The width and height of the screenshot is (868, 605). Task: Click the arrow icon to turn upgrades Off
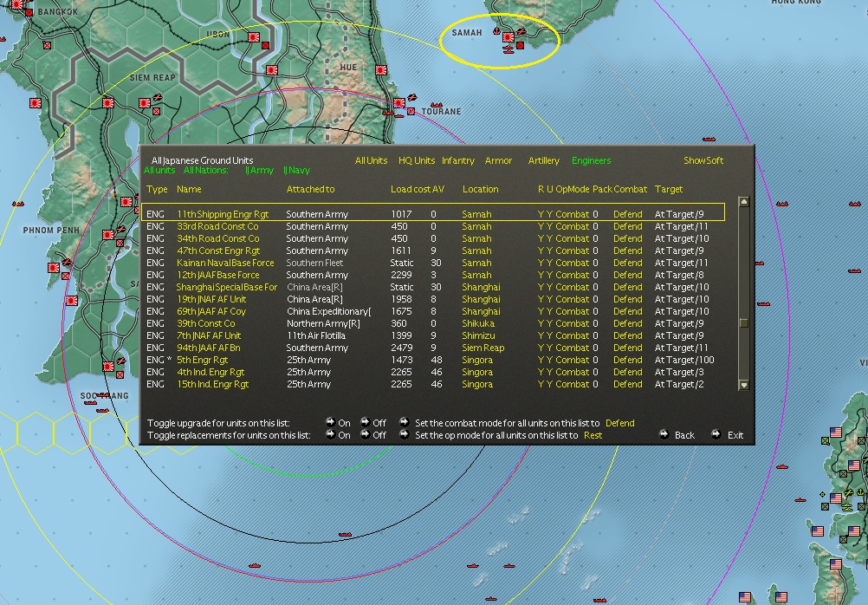click(x=365, y=422)
